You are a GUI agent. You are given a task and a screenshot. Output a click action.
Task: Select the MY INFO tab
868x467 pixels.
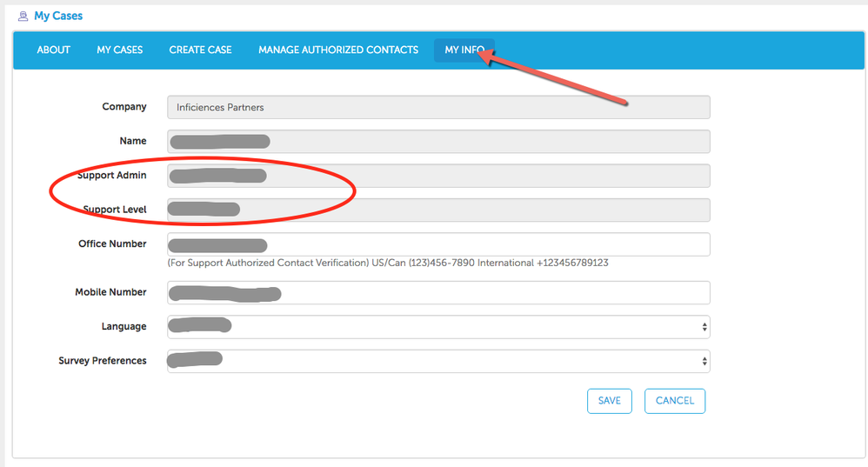[x=464, y=50]
